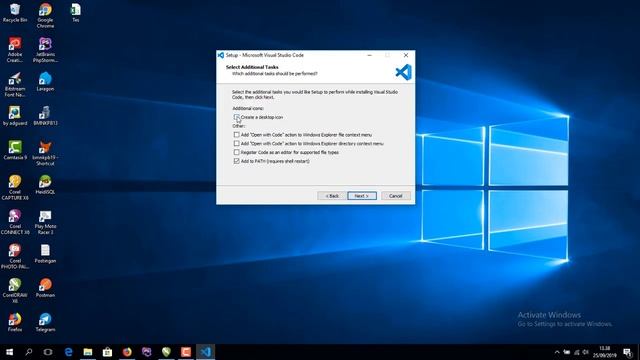Select the CorelDRAW X6 desktop shortcut
This screenshot has width=640, height=360.
click(15, 291)
